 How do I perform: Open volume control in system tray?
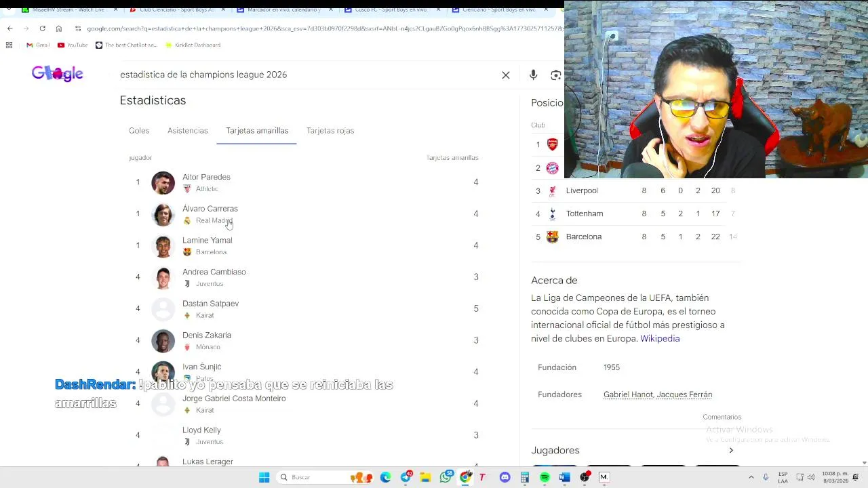(811, 477)
